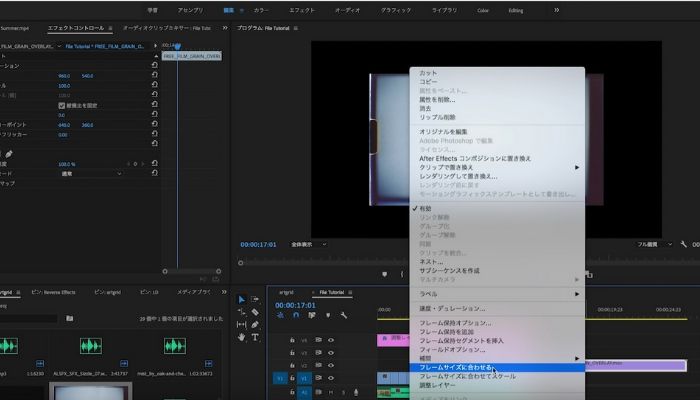
Task: Open the 通常 blend mode dropdown
Action: point(91,173)
